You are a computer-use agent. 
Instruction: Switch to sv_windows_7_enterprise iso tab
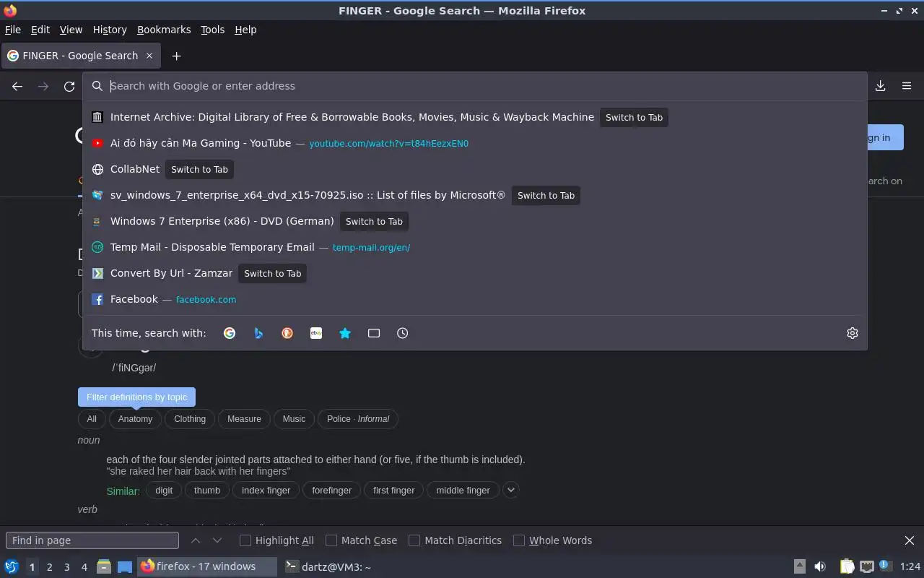pyautogui.click(x=475, y=195)
